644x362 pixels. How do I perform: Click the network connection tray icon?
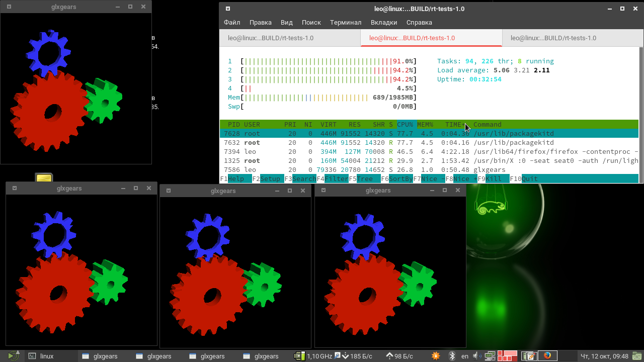(x=490, y=356)
